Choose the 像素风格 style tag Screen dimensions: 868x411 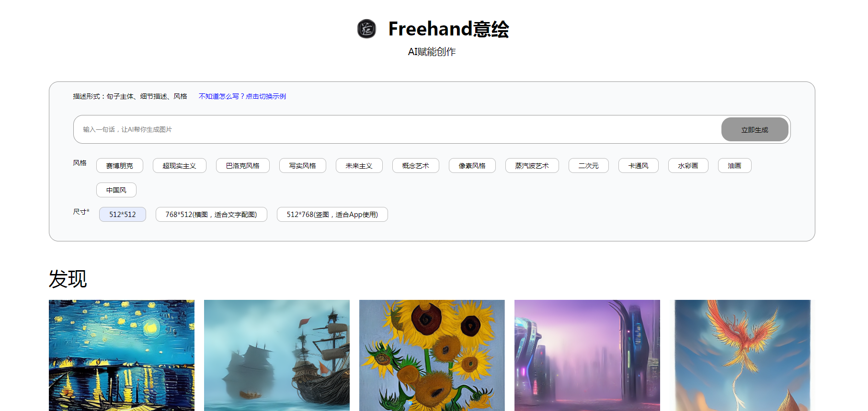(472, 166)
